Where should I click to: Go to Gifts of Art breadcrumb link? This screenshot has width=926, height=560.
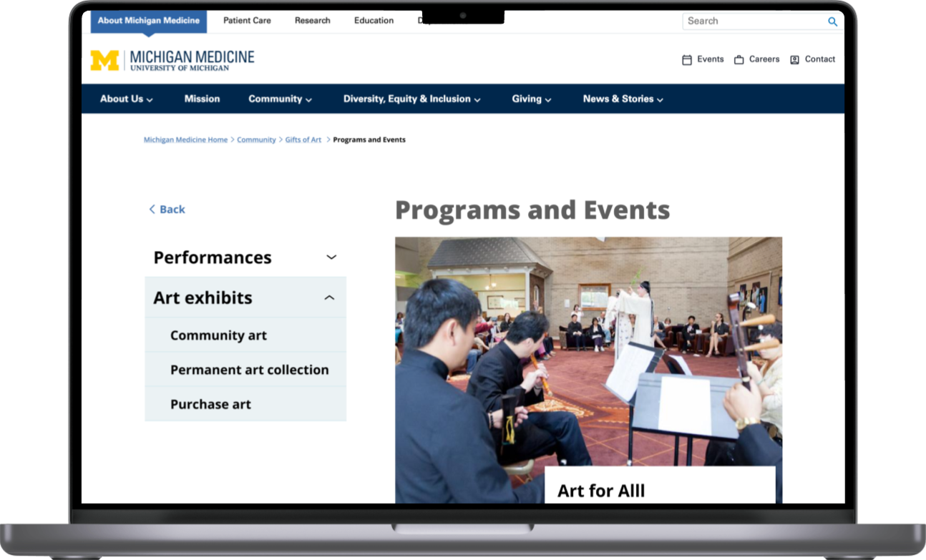coord(303,140)
